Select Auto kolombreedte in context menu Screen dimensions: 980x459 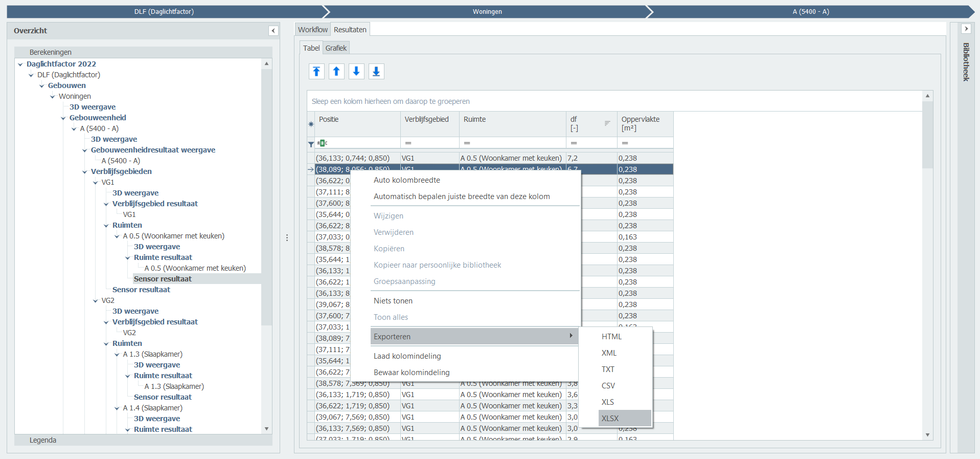tap(406, 180)
